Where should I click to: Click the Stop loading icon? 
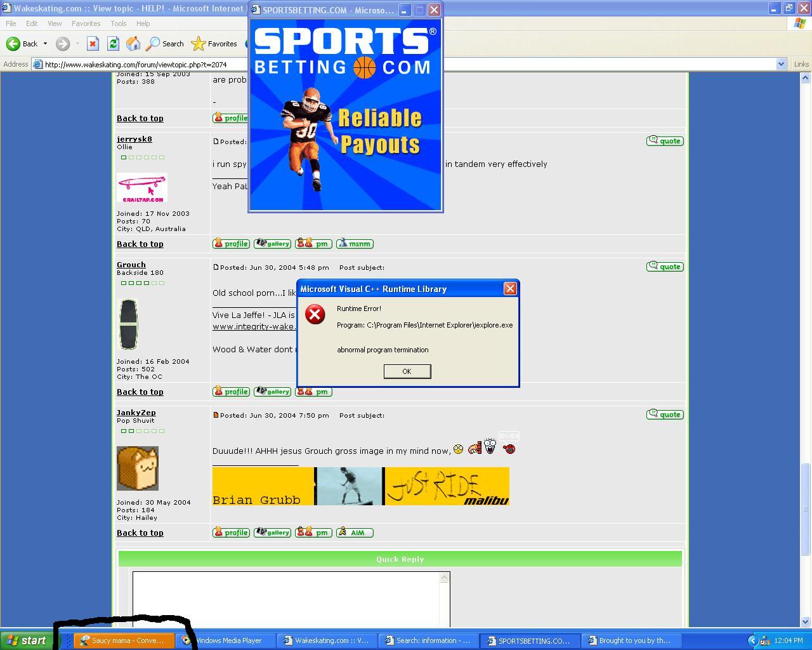click(x=93, y=44)
